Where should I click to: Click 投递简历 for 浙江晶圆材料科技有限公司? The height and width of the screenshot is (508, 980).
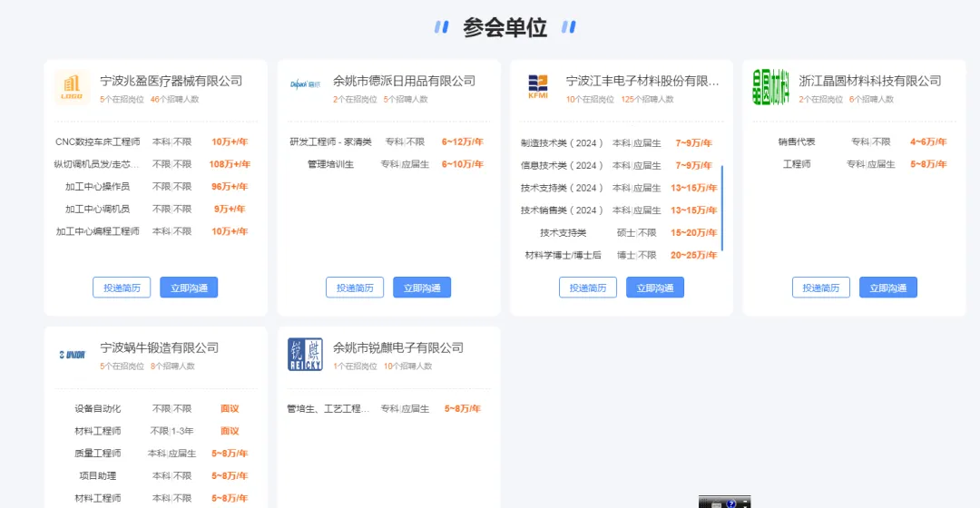click(x=821, y=288)
